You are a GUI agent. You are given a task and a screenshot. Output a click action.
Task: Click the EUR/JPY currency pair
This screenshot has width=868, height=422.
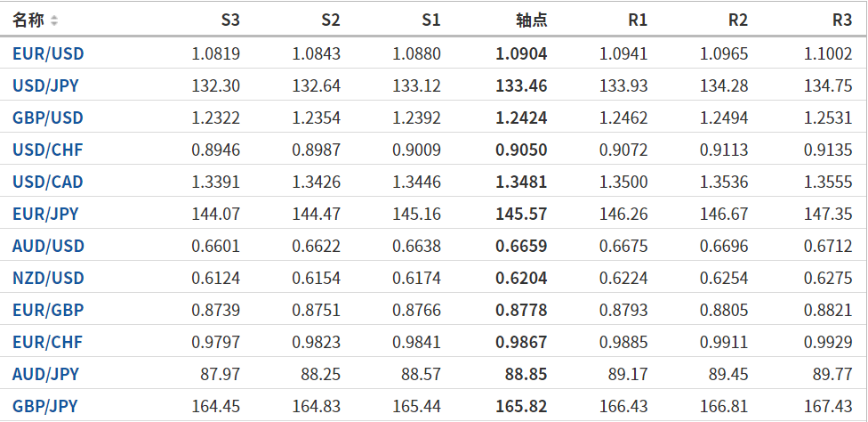pyautogui.click(x=45, y=214)
